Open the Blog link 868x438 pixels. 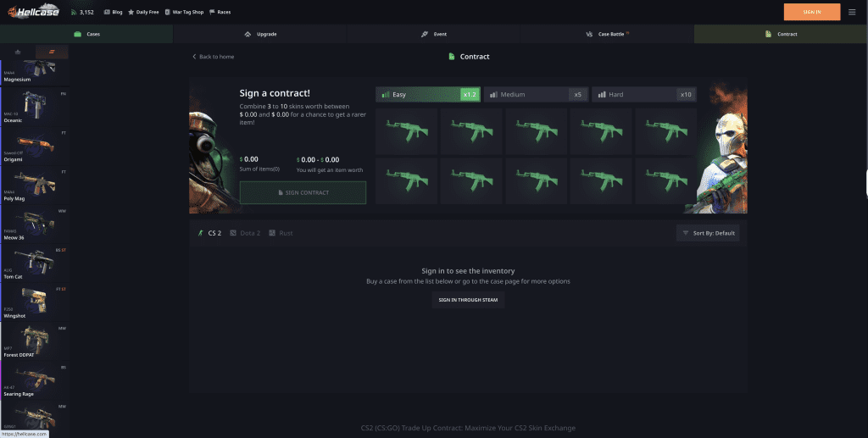pos(113,12)
